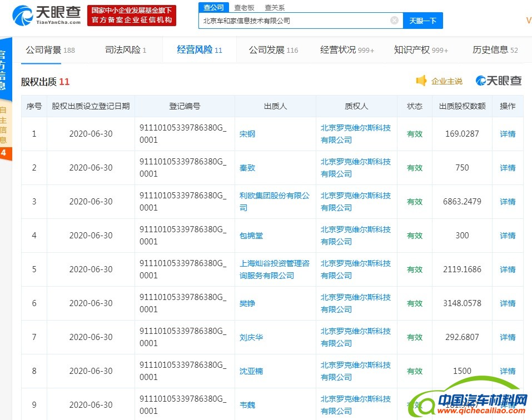Open the 历史信息 tab
Screen dimensions: 532x420
tap(495, 50)
